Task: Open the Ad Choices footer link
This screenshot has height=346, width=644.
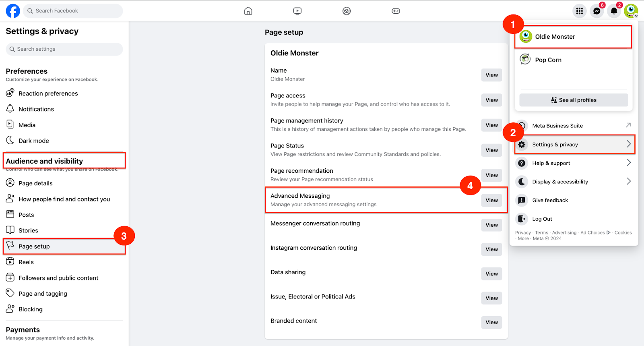Action: coord(595,232)
